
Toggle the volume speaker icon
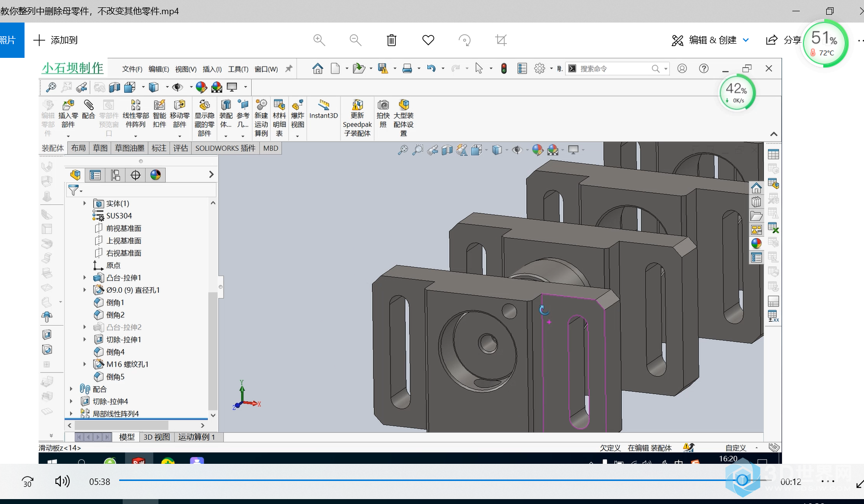[x=62, y=481]
